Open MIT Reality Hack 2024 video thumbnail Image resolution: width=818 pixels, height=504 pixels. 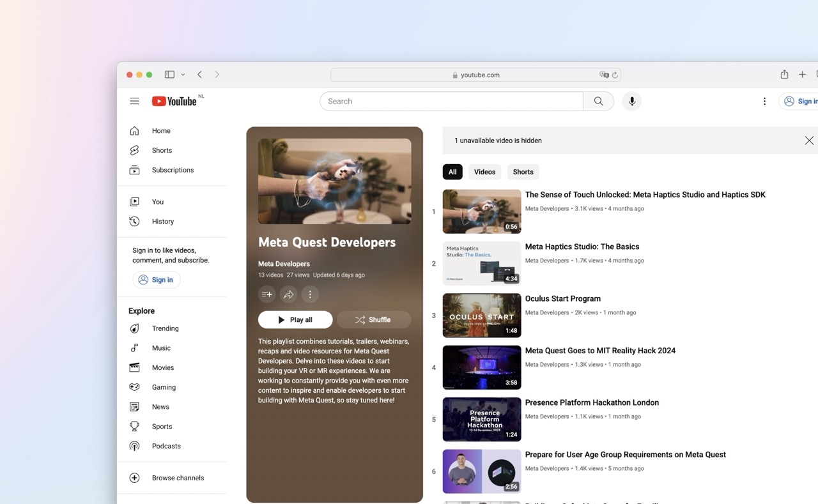[x=482, y=367]
